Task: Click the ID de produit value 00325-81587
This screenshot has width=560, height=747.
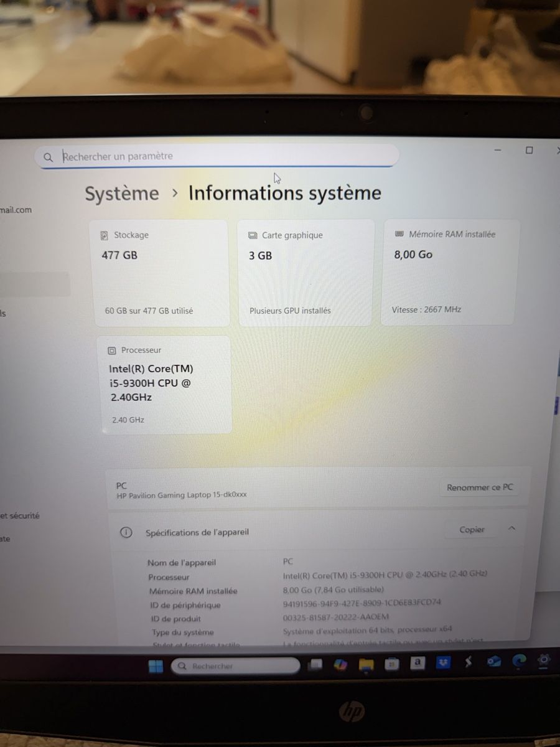Action: coord(336,617)
